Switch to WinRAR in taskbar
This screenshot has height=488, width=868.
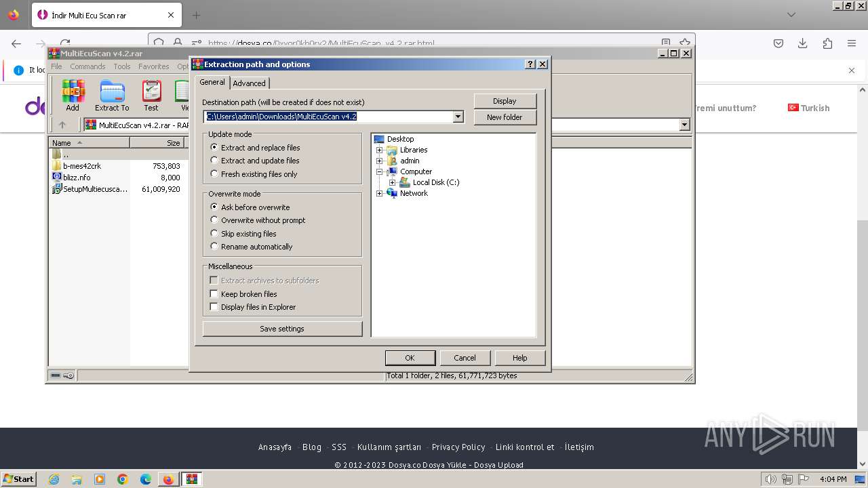click(192, 479)
